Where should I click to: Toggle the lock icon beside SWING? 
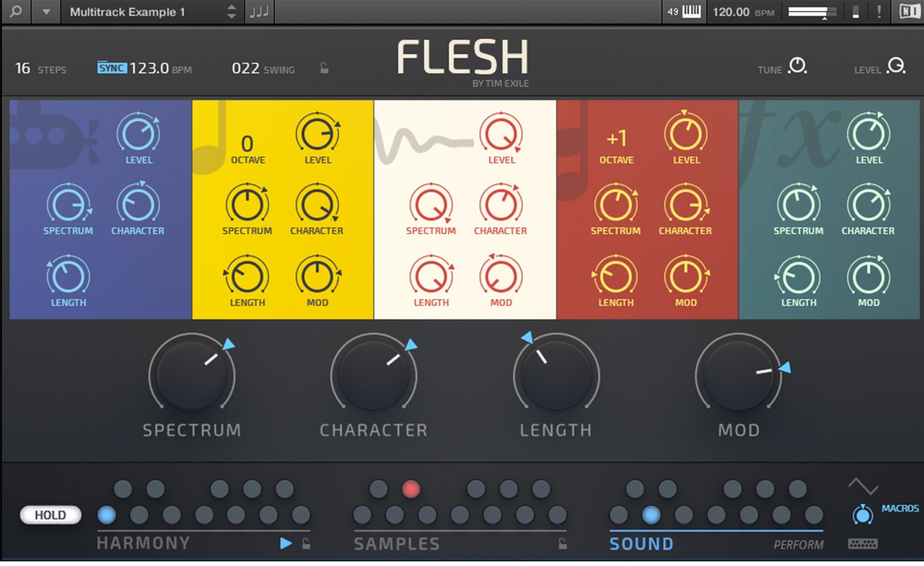tap(324, 68)
